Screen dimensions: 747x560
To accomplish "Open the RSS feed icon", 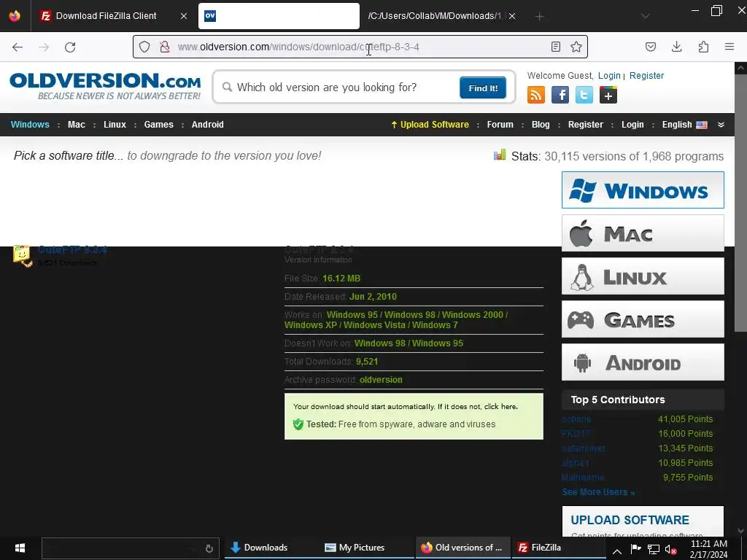I will coord(536,95).
